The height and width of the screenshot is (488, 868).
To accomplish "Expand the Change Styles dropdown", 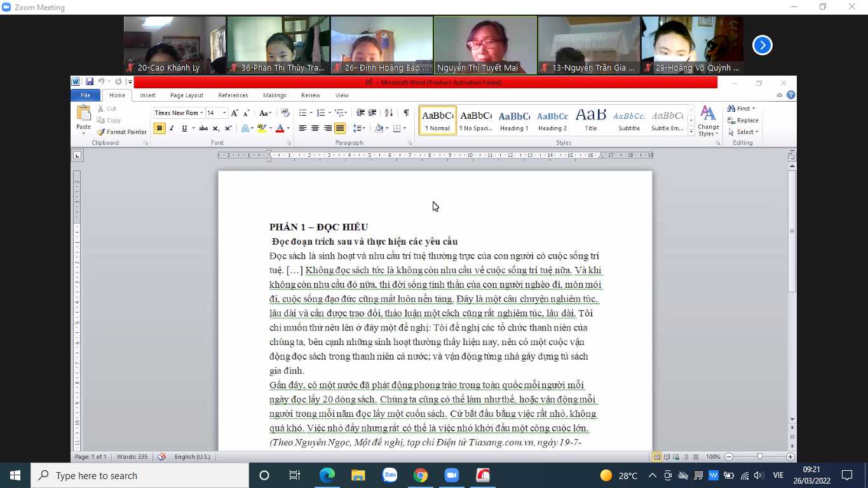I will [708, 121].
